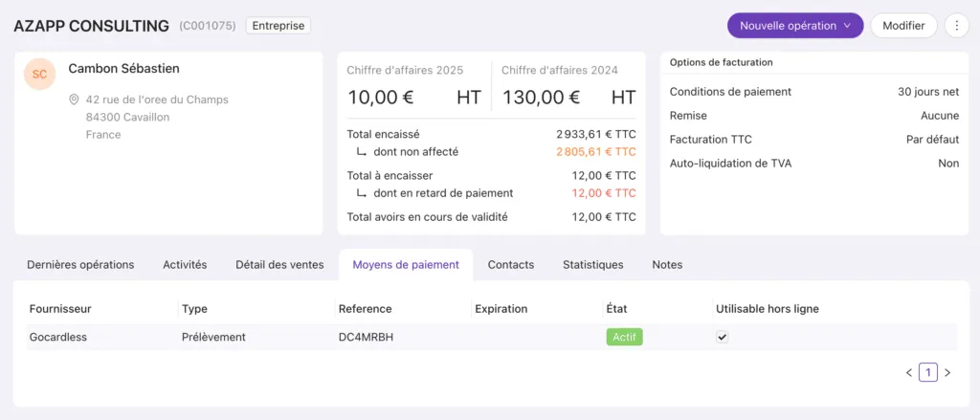Click the customer code C001075

pos(208,26)
